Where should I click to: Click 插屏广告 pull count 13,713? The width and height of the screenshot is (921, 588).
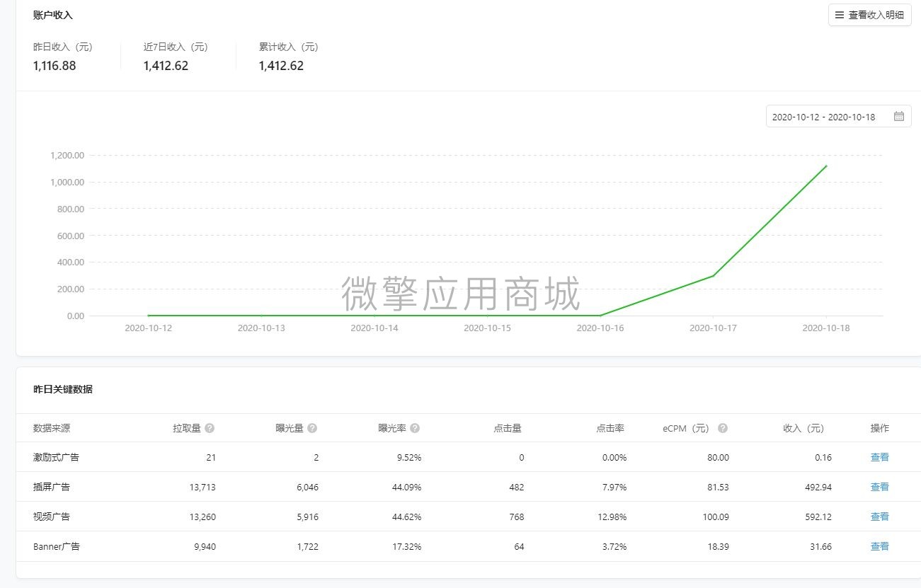tap(202, 487)
